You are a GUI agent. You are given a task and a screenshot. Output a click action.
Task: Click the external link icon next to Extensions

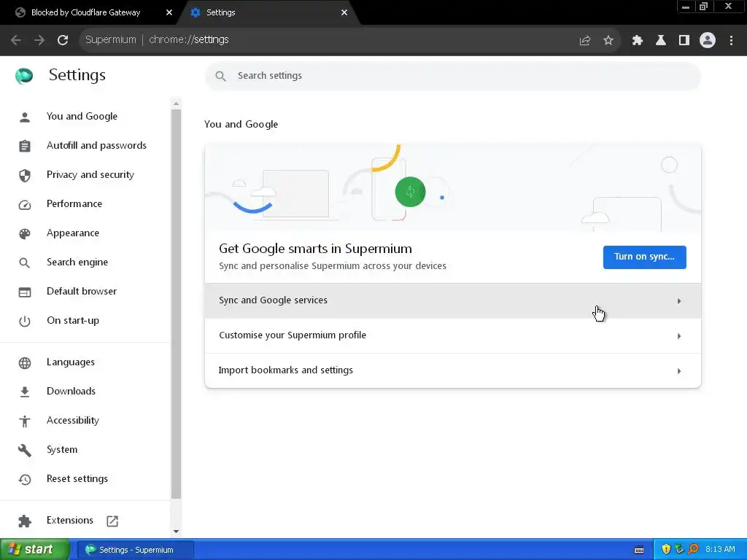click(x=112, y=521)
